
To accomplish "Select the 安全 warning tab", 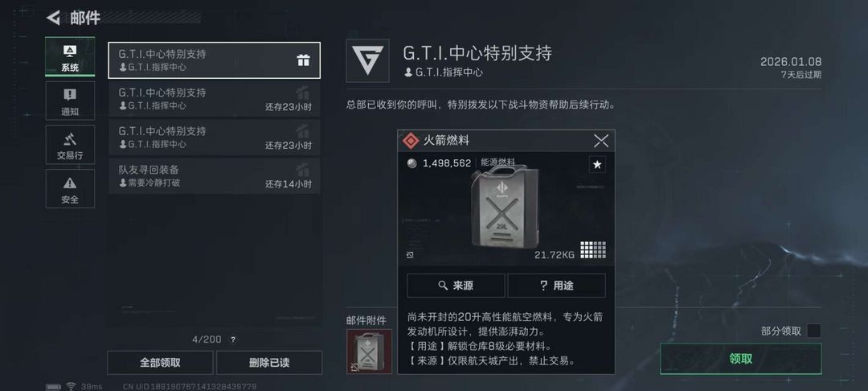I will (70, 189).
